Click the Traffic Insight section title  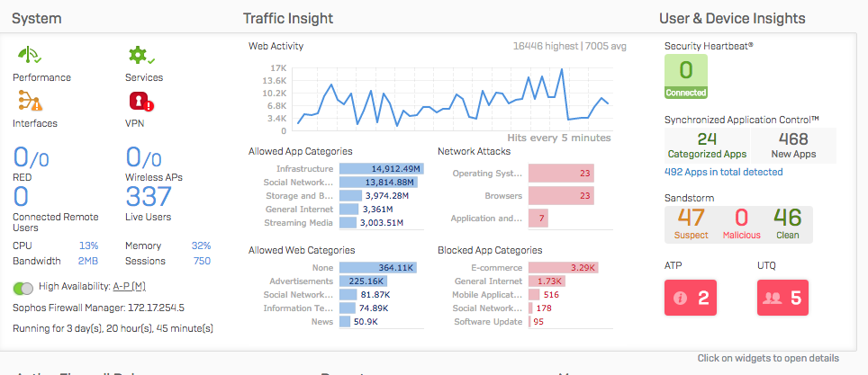(288, 19)
